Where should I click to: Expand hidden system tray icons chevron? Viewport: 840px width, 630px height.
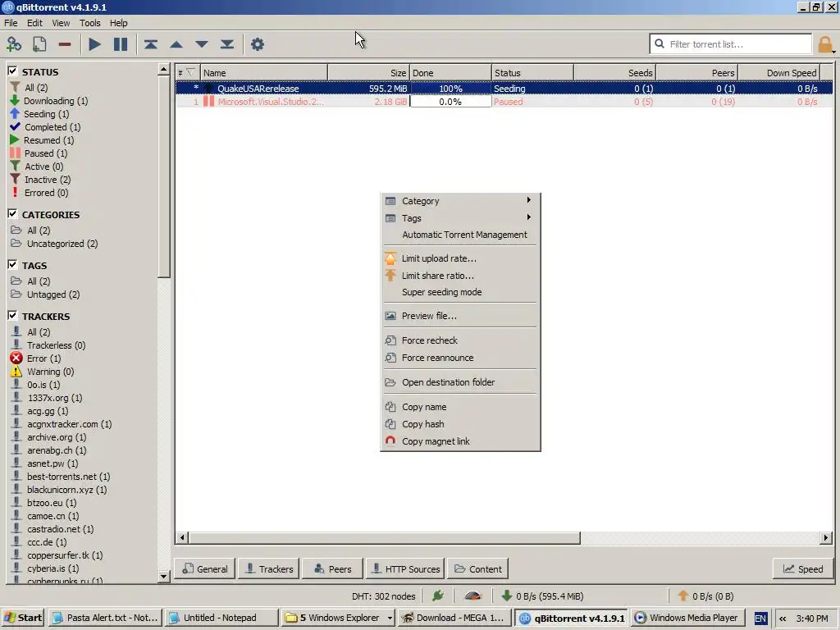pyautogui.click(x=783, y=619)
